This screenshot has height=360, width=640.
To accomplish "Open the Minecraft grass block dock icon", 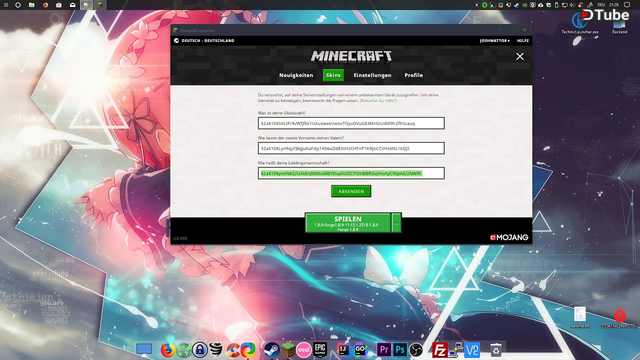I will pos(288,350).
